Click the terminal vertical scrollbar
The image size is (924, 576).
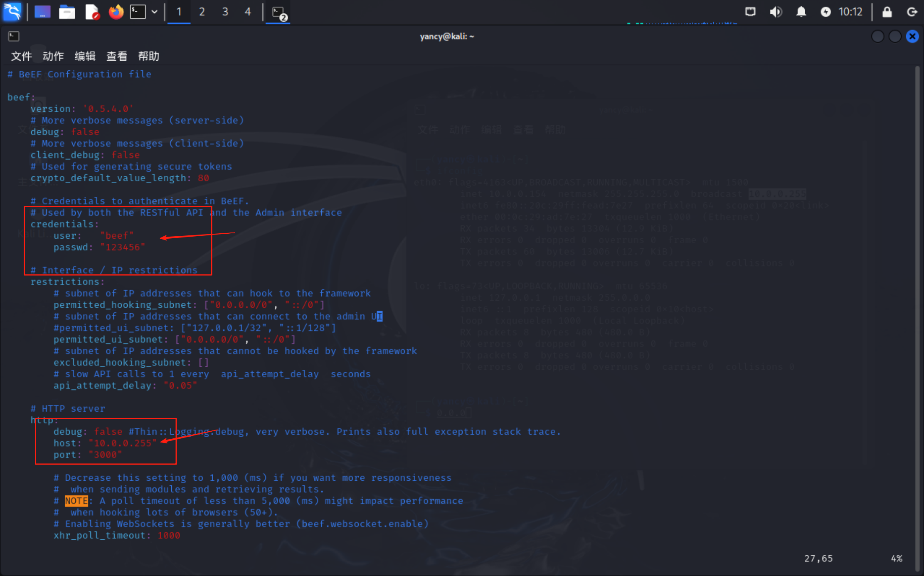918,316
